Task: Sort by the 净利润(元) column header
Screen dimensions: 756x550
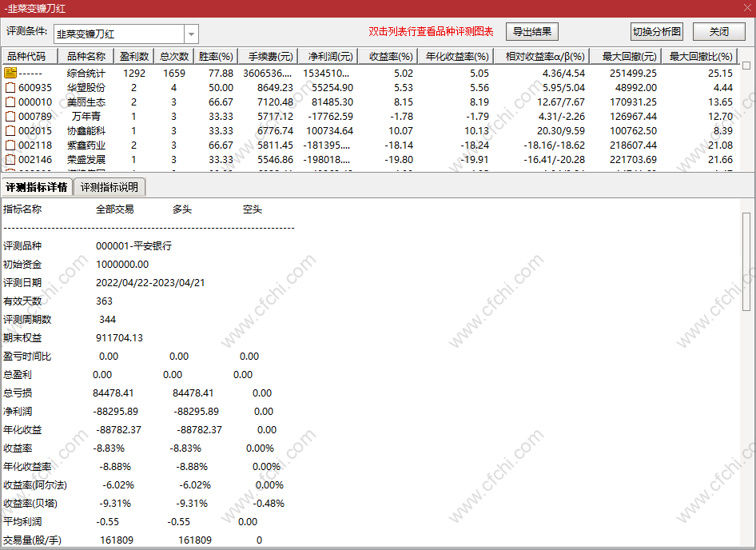Action: tap(328, 57)
